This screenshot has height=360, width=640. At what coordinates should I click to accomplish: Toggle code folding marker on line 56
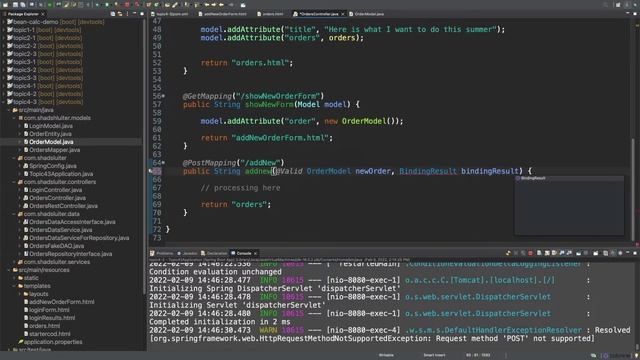[163, 96]
